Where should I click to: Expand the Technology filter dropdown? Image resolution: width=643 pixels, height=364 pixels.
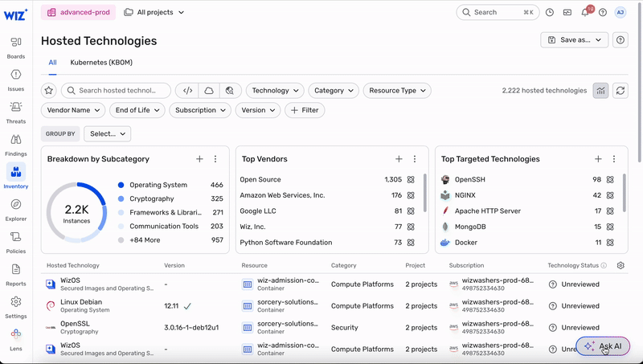tap(274, 91)
